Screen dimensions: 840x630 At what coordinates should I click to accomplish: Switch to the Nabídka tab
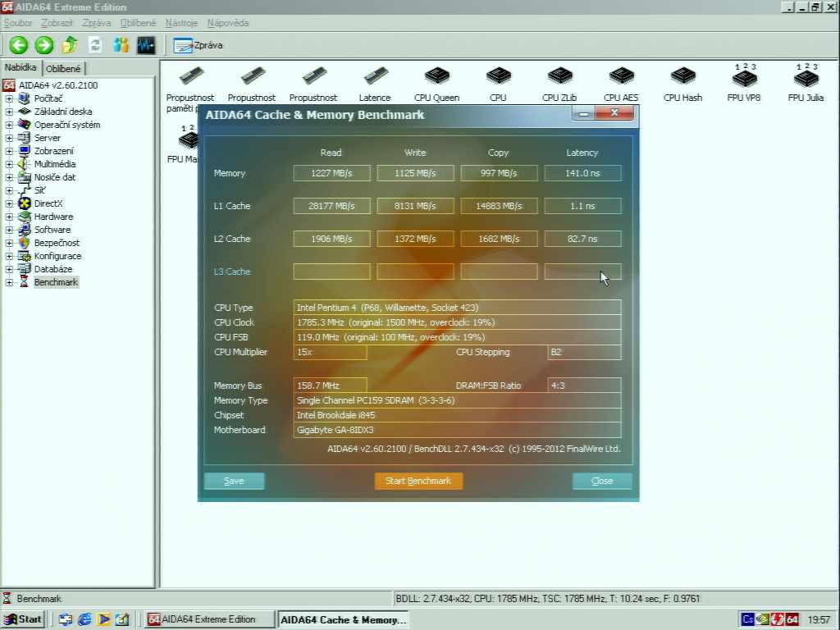(21, 67)
